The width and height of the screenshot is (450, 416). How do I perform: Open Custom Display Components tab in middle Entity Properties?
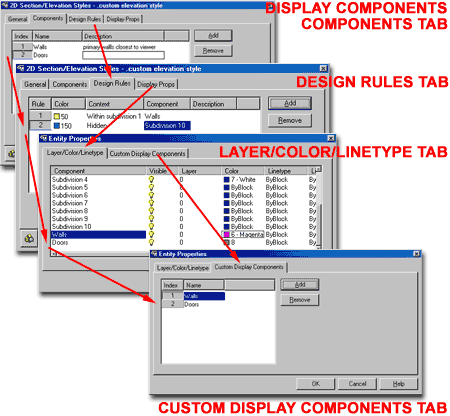(148, 154)
